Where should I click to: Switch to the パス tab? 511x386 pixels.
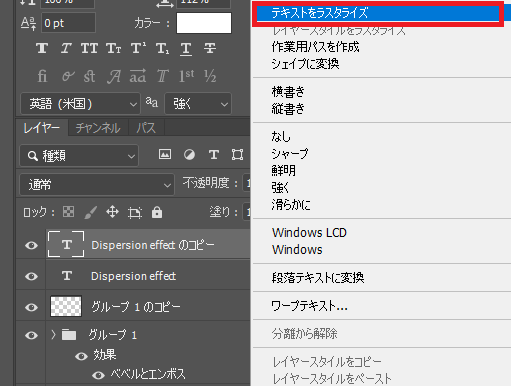(146, 128)
